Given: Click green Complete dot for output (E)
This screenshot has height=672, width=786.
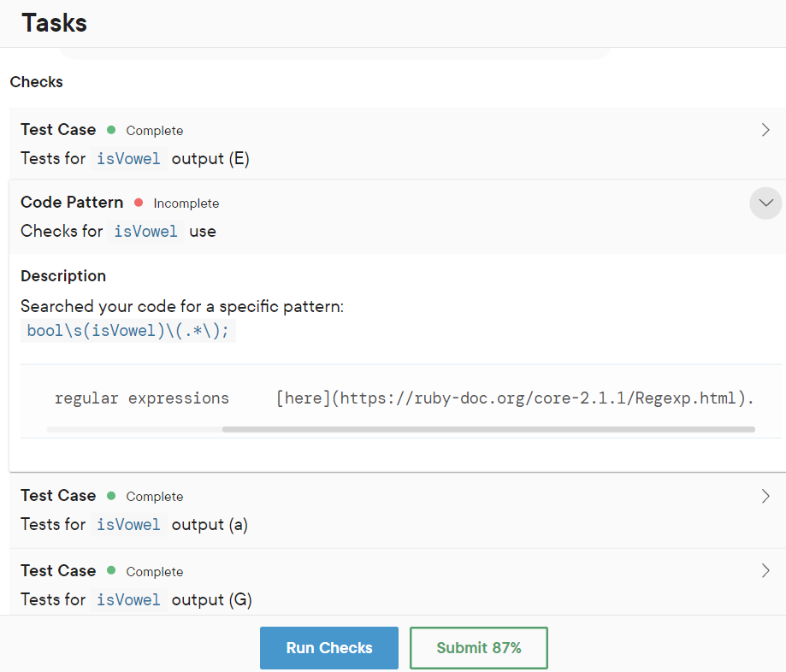Looking at the screenshot, I should tap(111, 130).
